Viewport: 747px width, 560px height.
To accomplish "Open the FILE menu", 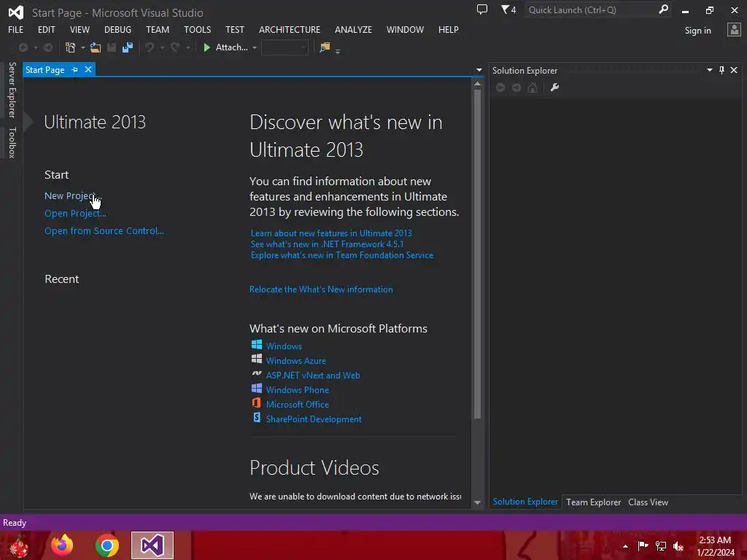I will [16, 29].
